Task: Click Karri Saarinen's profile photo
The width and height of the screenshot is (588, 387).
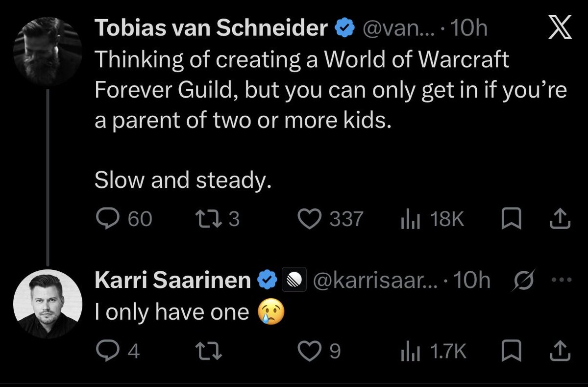Action: pyautogui.click(x=48, y=304)
